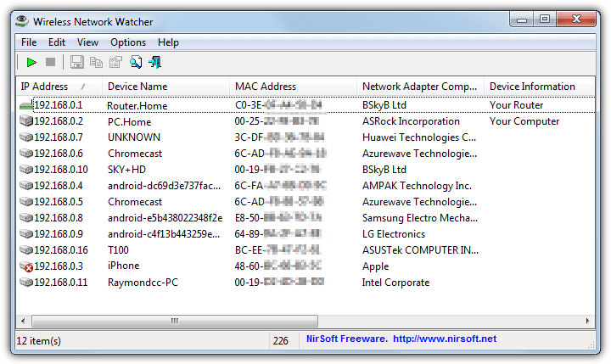Select the Router.Home device name
This screenshot has width=611, height=364.
point(137,105)
